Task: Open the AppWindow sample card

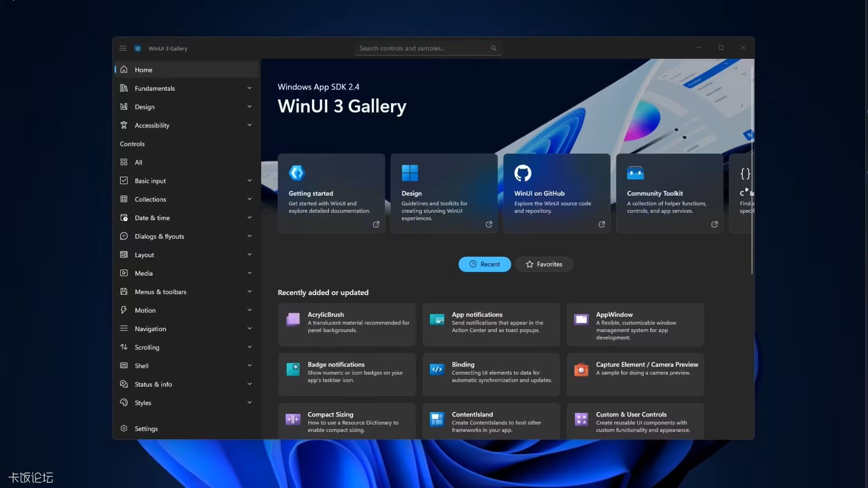Action: click(635, 324)
